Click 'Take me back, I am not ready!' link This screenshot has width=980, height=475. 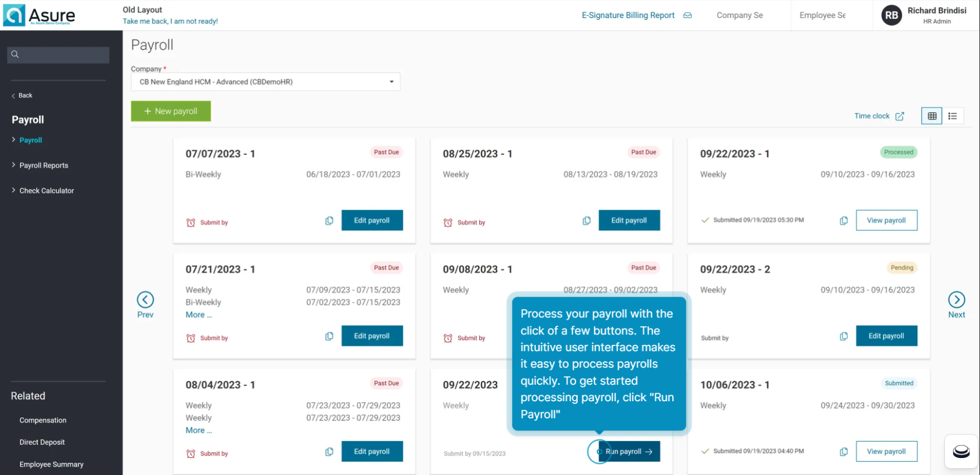tap(170, 21)
